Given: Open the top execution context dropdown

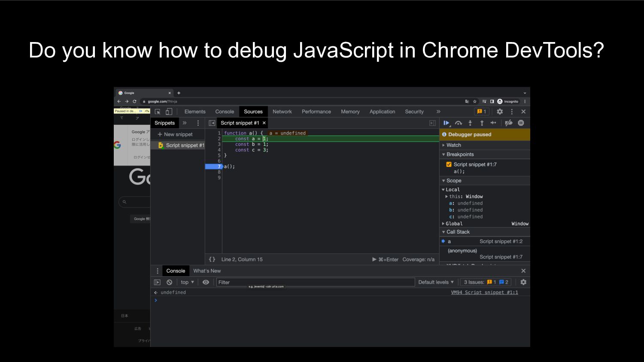Looking at the screenshot, I should tap(187, 282).
